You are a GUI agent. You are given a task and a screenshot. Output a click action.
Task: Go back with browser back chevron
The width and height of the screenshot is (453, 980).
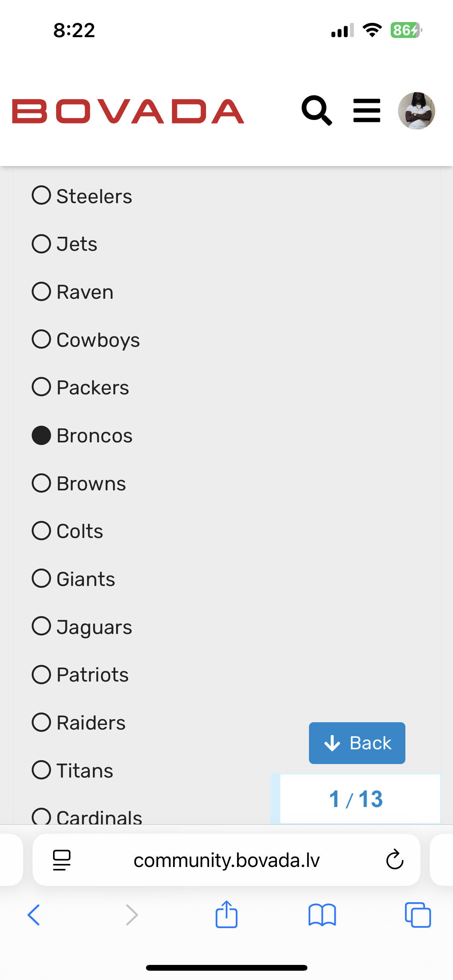34,915
